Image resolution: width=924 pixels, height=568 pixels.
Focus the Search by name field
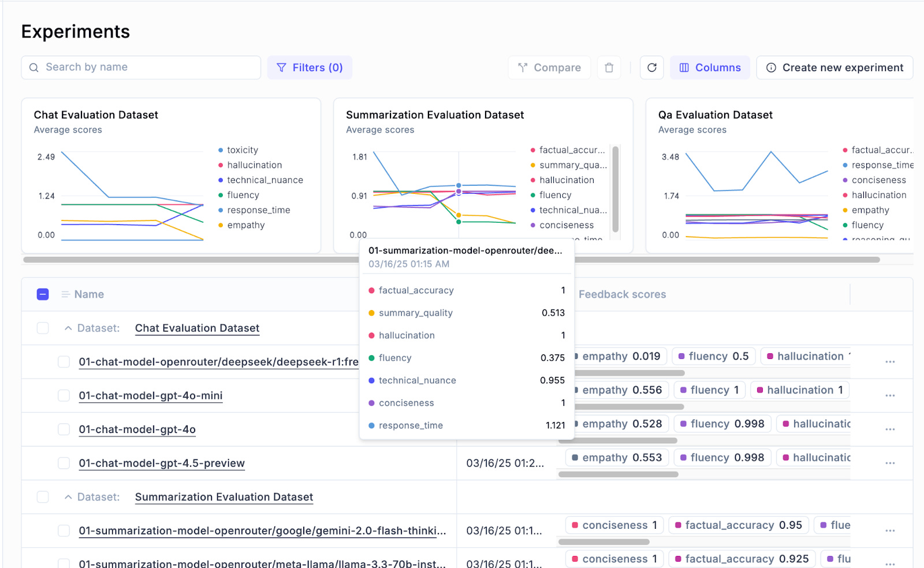click(141, 68)
